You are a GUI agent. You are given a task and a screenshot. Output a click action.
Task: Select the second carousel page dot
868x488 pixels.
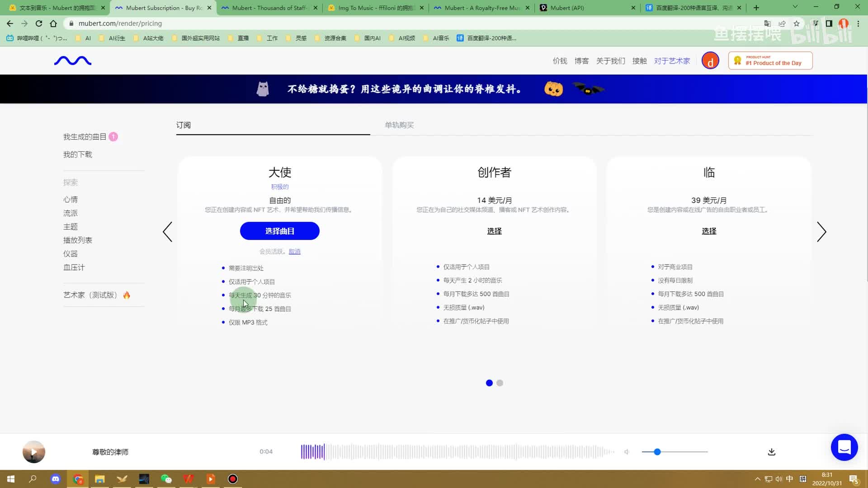click(x=500, y=383)
